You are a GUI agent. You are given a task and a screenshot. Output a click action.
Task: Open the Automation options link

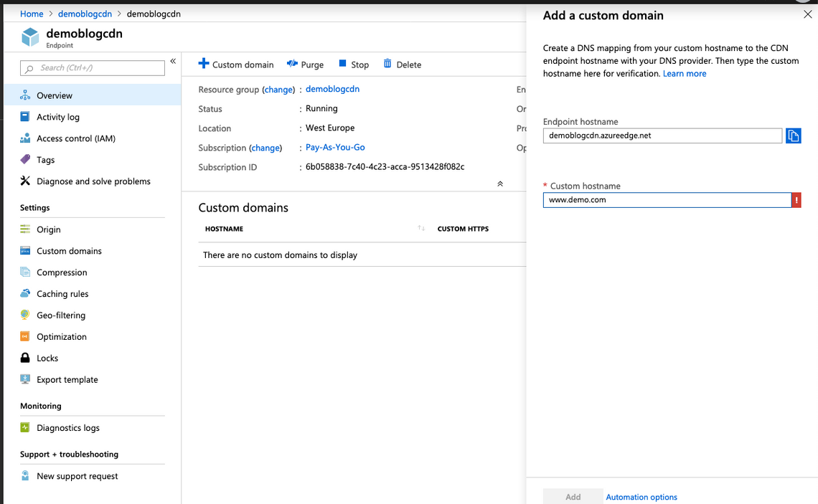click(641, 497)
